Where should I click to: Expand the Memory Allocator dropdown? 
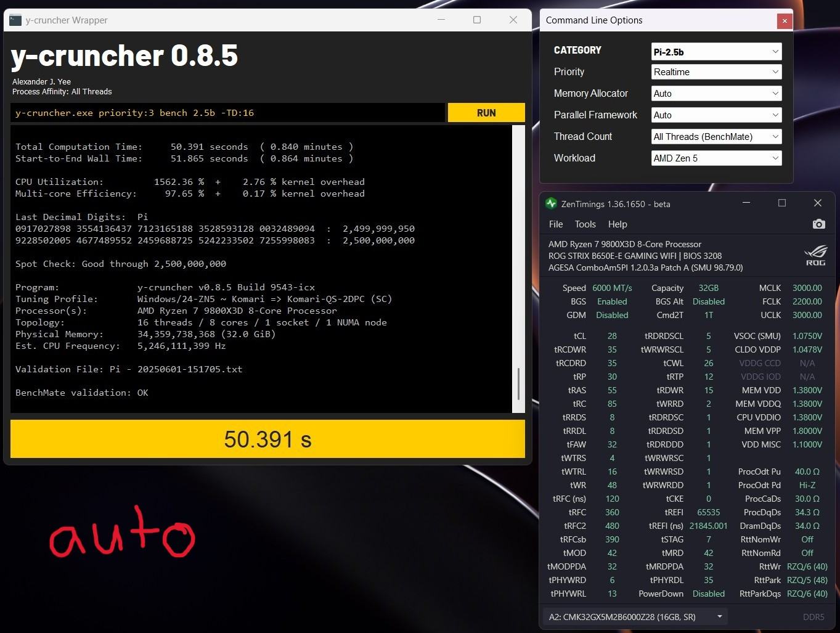717,94
